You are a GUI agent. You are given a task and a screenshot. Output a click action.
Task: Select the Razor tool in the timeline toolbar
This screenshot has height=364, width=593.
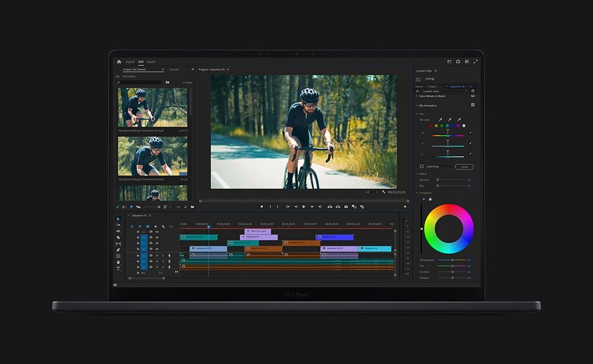(x=117, y=237)
